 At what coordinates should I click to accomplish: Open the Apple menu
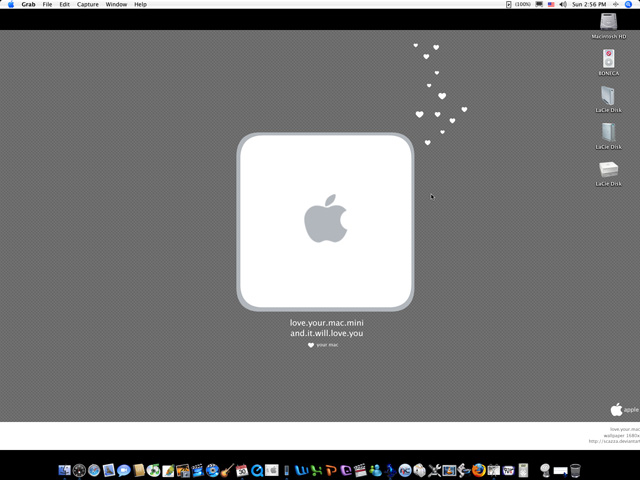[11, 4]
